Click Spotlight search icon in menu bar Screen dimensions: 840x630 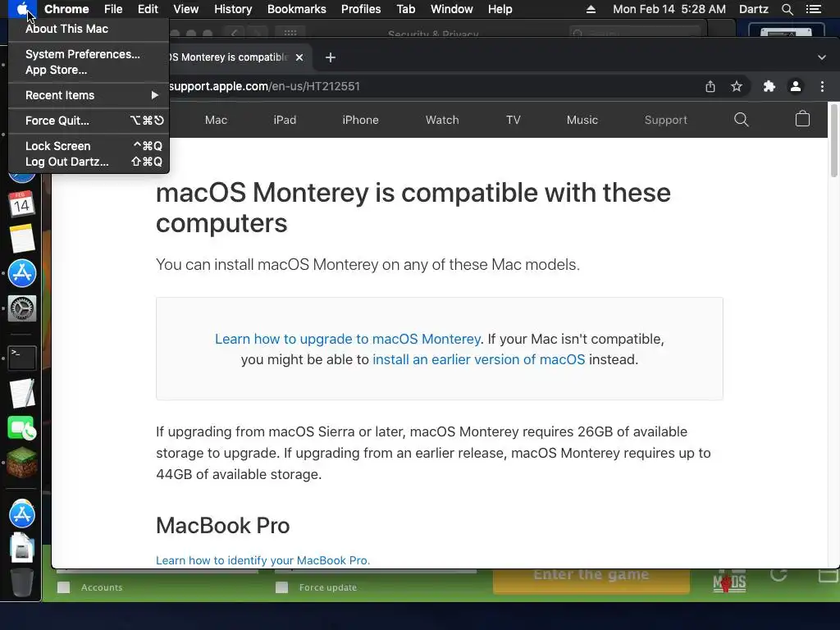click(787, 9)
